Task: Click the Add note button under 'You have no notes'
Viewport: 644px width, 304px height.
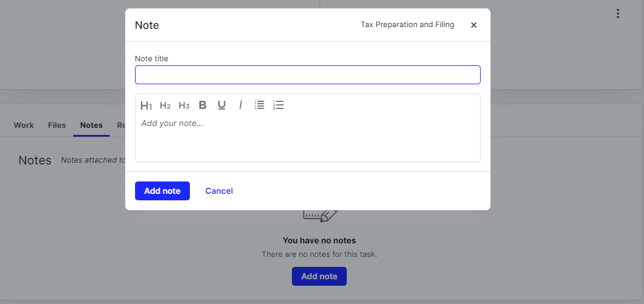Action: point(319,276)
